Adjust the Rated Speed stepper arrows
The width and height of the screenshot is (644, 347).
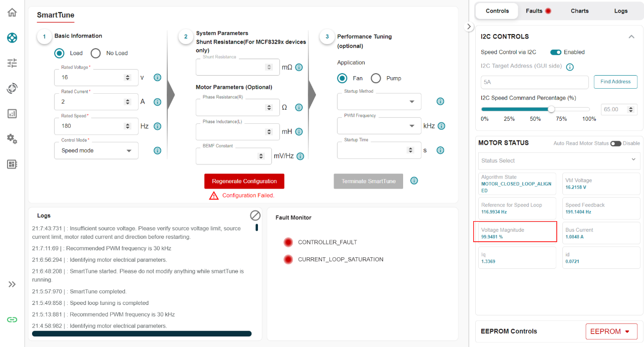(127, 126)
